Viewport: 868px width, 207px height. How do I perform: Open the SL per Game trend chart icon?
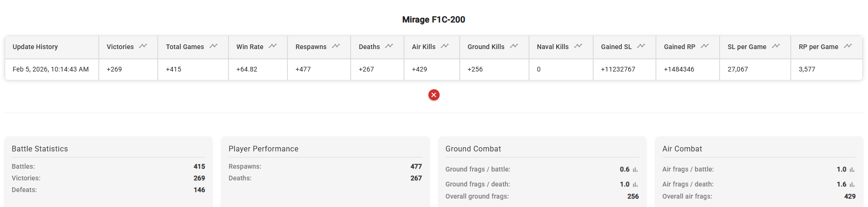(x=776, y=46)
